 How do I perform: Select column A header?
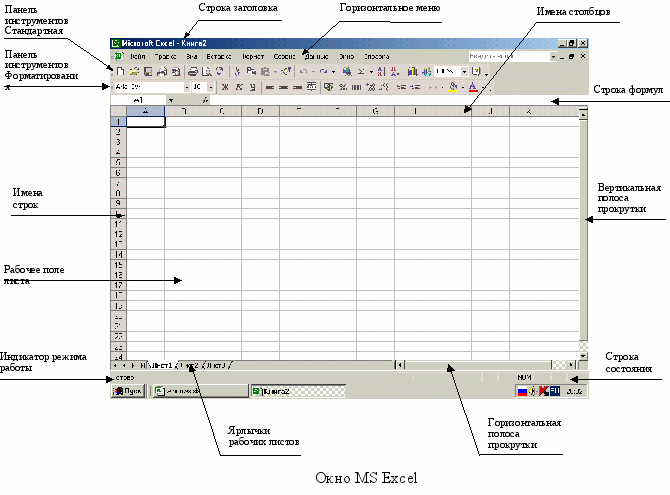146,111
